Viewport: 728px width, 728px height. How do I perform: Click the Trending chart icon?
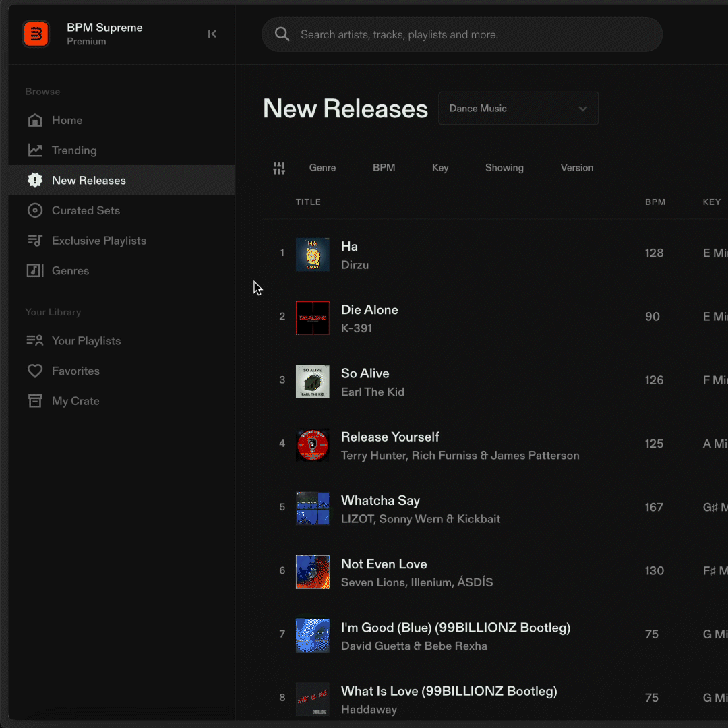[x=35, y=150]
